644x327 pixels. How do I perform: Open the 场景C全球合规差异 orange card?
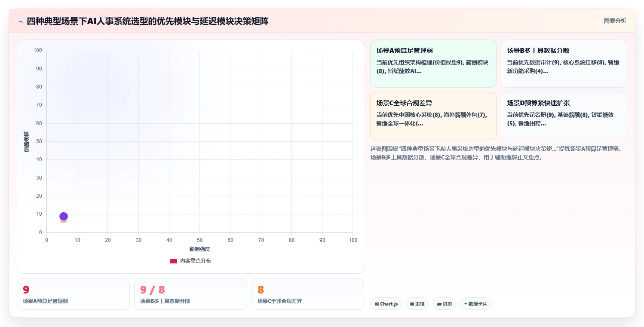pos(433,116)
